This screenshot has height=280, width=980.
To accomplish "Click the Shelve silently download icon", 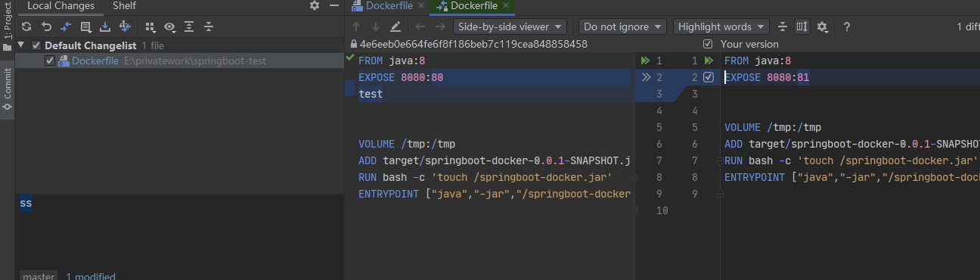I will [105, 27].
